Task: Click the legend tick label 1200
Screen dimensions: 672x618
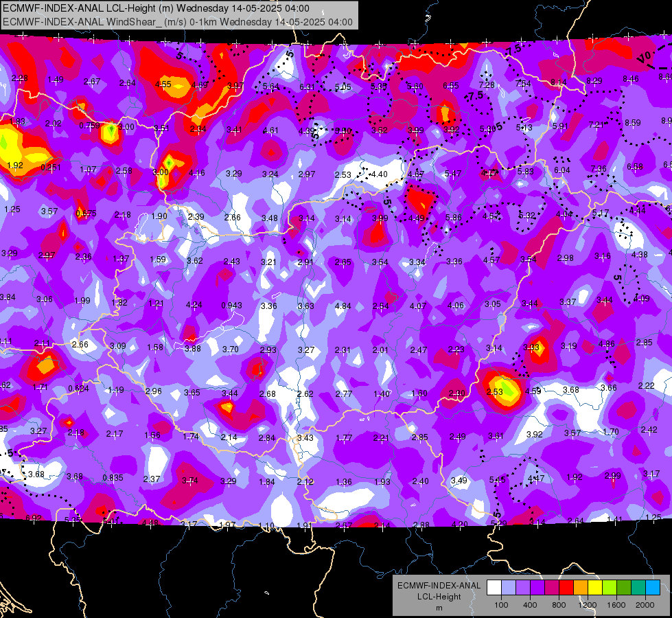Action: (x=587, y=605)
